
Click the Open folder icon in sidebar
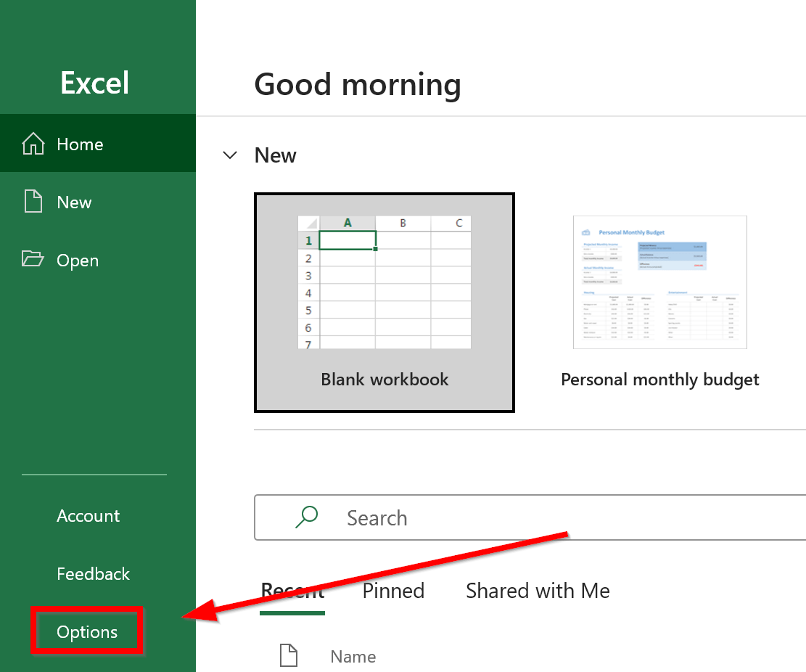click(34, 260)
